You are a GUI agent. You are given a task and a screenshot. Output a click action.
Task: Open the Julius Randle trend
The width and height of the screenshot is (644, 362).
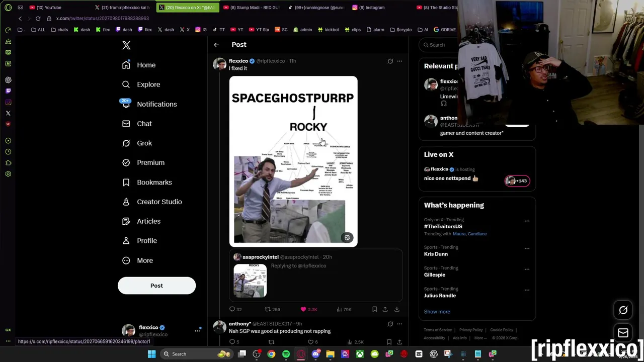tap(440, 296)
